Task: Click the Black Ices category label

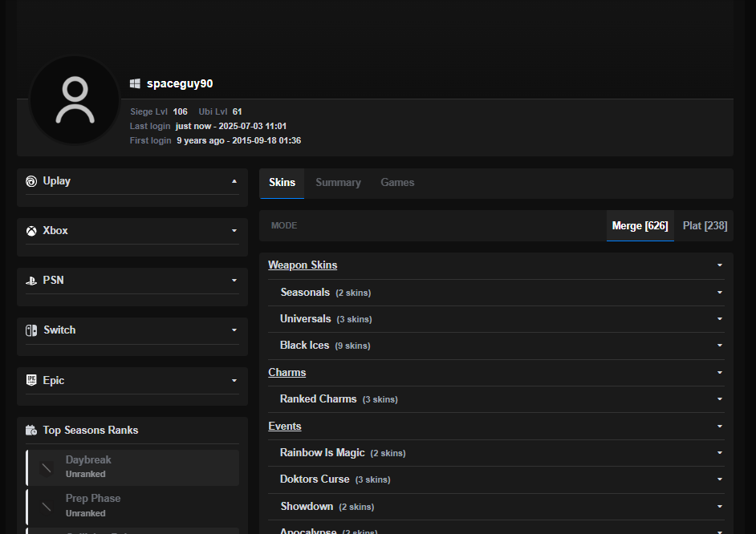Action: point(305,346)
